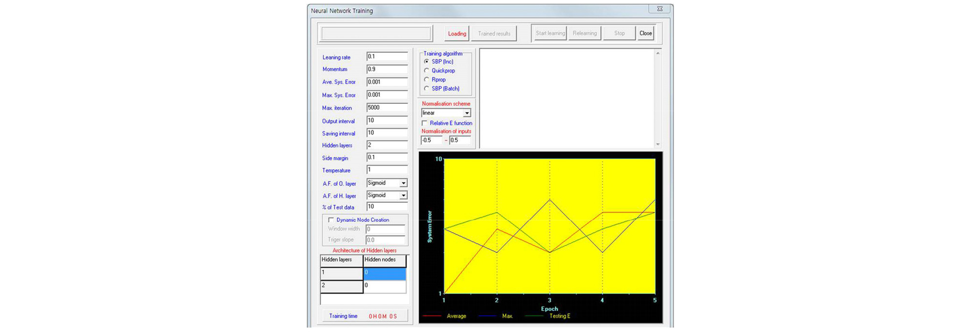Focus the Max. iteration input field

[387, 108]
